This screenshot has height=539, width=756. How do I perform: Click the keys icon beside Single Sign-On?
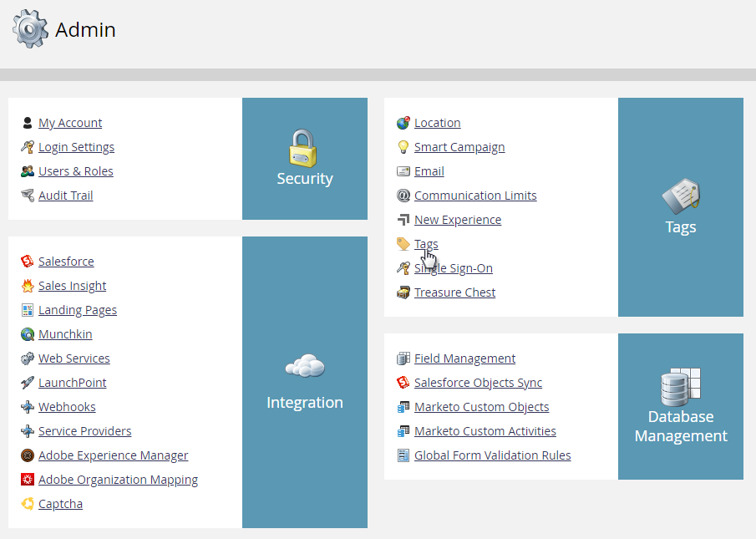[x=403, y=268]
